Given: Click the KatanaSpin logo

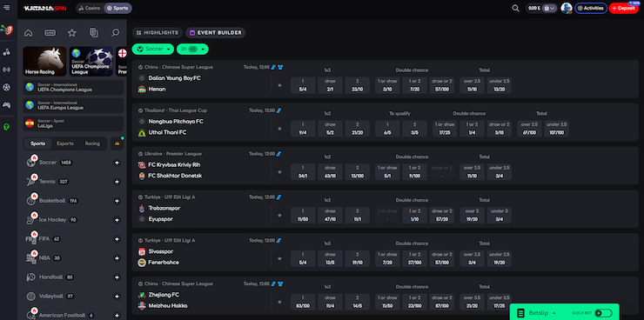Looking at the screenshot, I should [44, 8].
